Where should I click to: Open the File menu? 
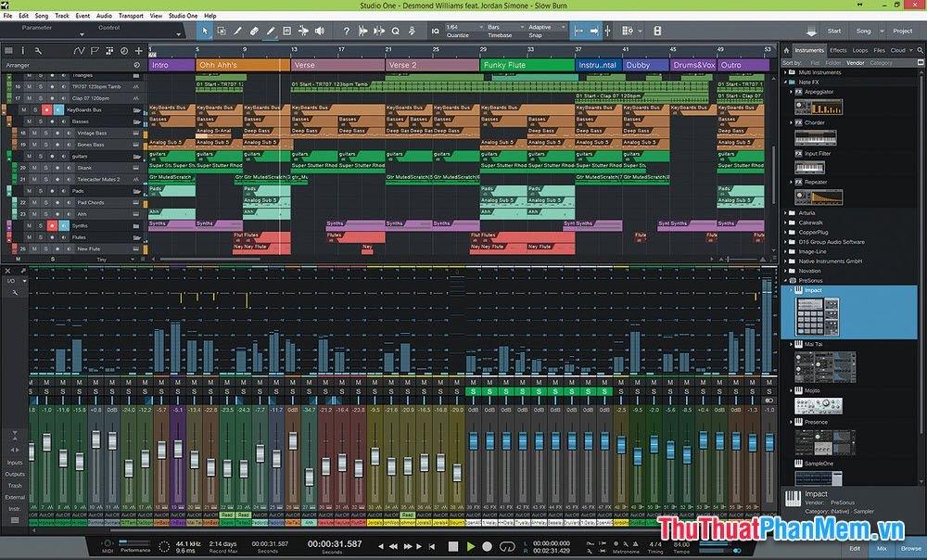[7, 16]
